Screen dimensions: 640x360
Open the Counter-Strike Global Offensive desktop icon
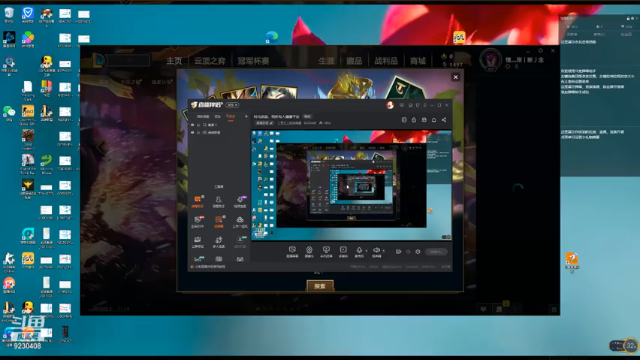(28, 114)
